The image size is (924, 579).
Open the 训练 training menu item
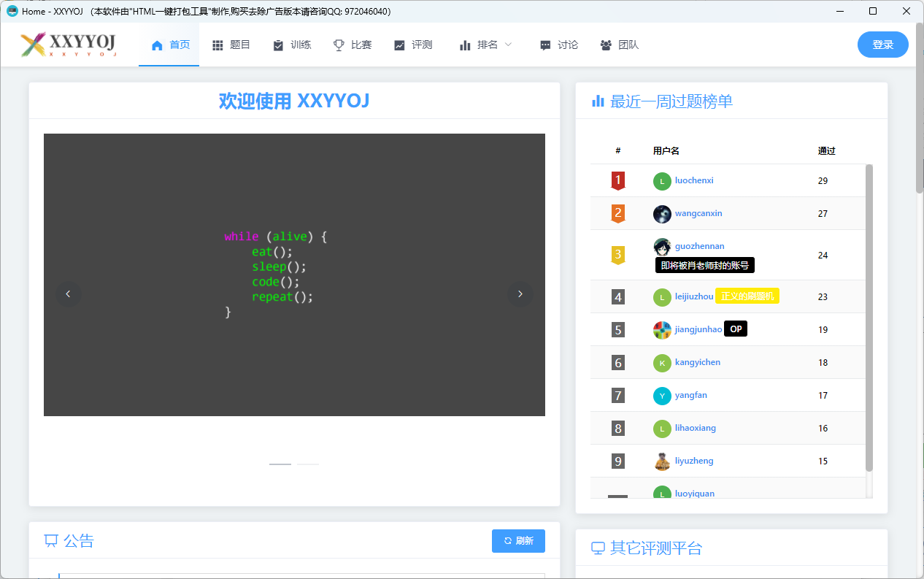(291, 45)
